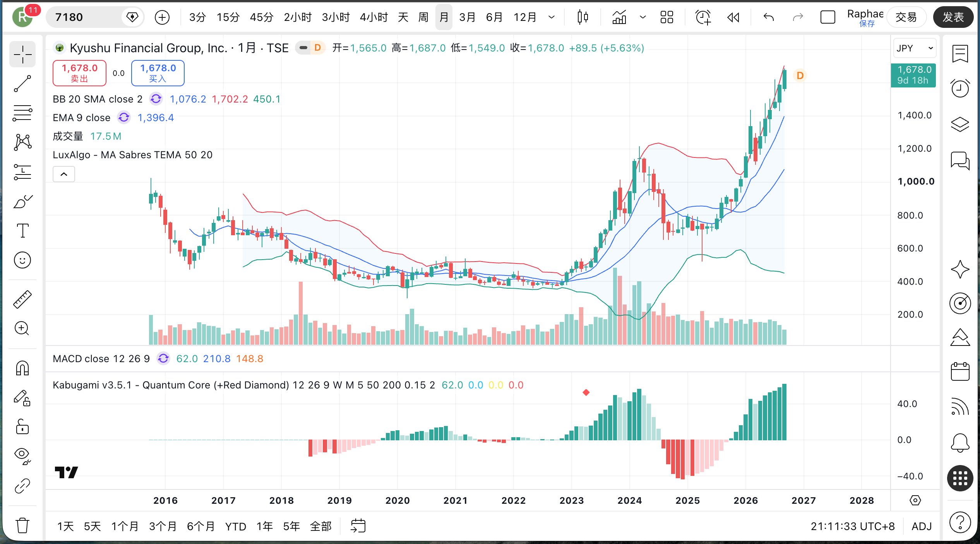Open the alerts panel clock icon
980x544 pixels.
(960, 88)
